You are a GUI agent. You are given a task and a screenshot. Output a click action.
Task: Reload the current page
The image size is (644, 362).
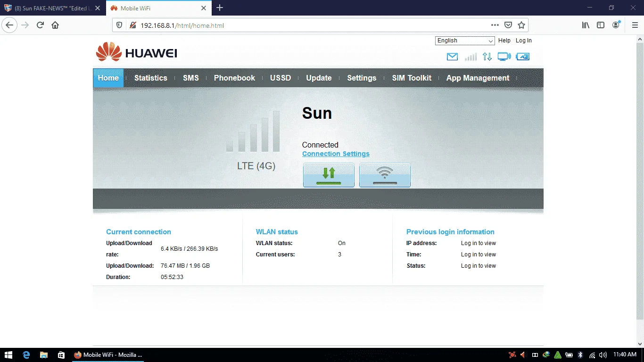click(41, 25)
